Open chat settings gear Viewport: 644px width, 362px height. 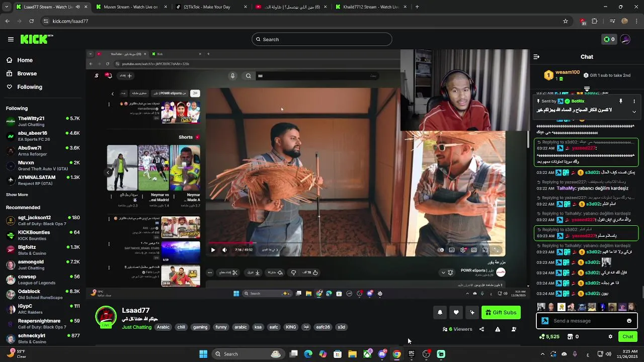pos(610,336)
